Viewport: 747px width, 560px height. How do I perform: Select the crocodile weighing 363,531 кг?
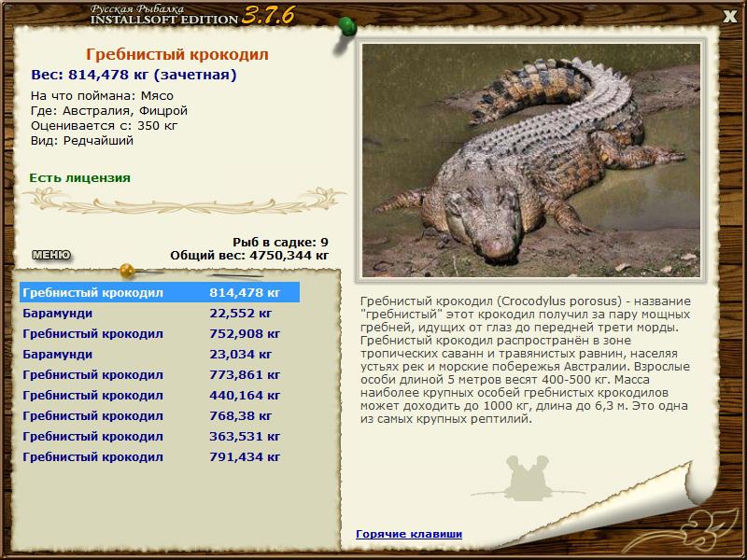coord(160,436)
